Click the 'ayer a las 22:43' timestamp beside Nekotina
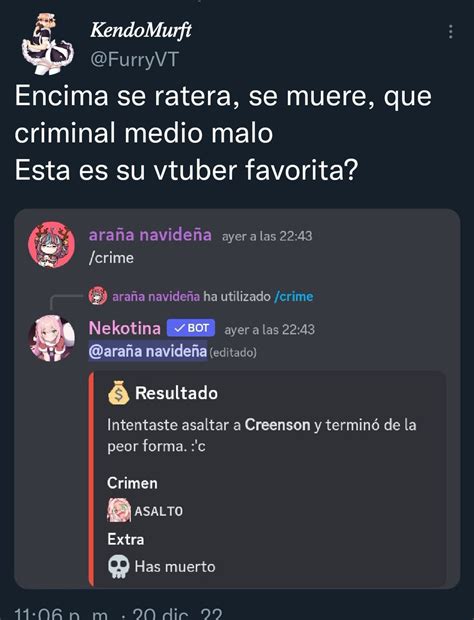Image resolution: width=474 pixels, height=620 pixels. (x=270, y=329)
